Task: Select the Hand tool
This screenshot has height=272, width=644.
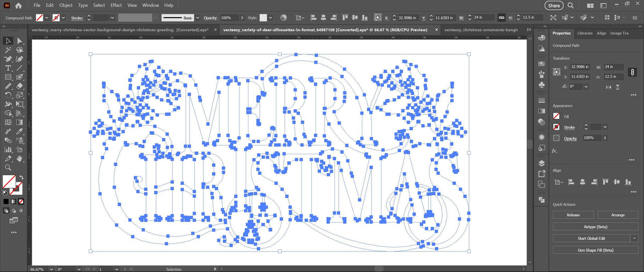Action: 20,159
